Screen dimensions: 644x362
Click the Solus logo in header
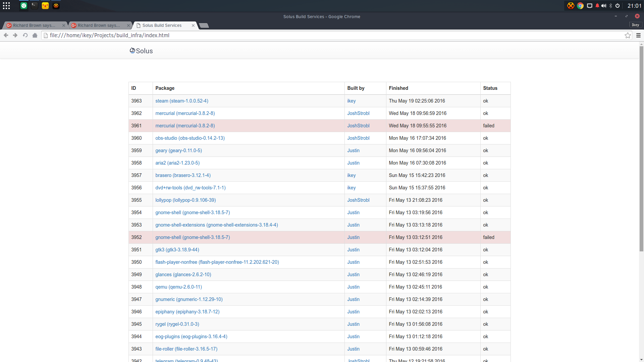pos(141,51)
